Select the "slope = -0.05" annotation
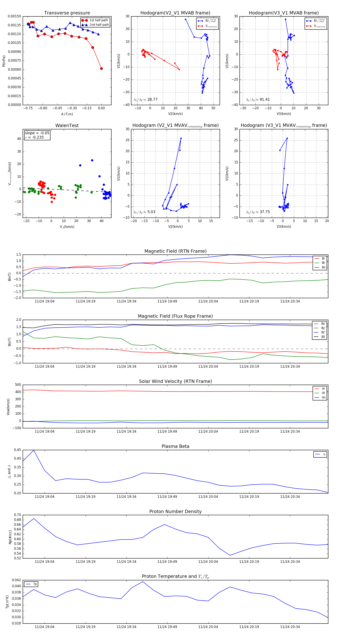Screen dimensions: 351x644 tap(37, 133)
